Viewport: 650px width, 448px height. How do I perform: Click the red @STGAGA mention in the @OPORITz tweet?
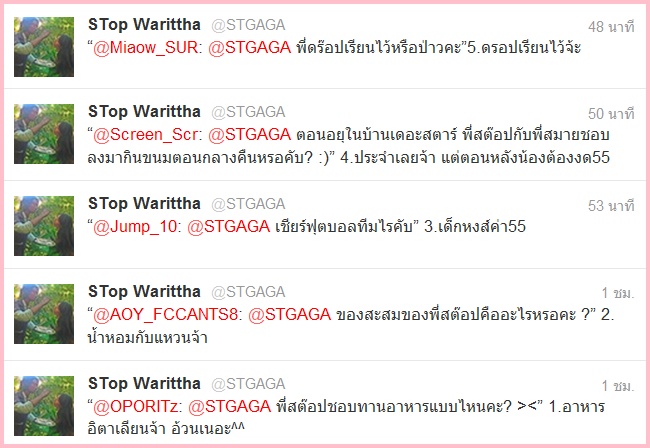click(x=230, y=407)
